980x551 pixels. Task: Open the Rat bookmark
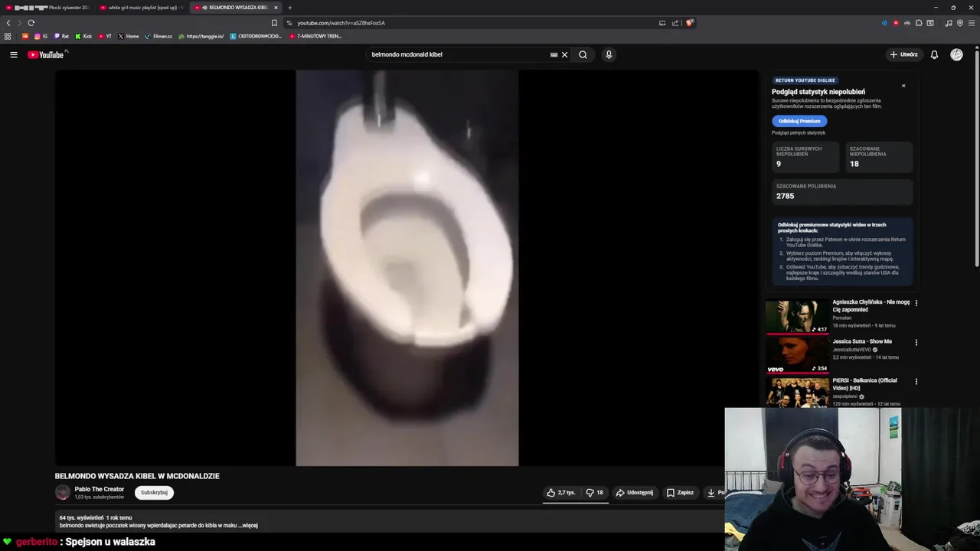[61, 36]
